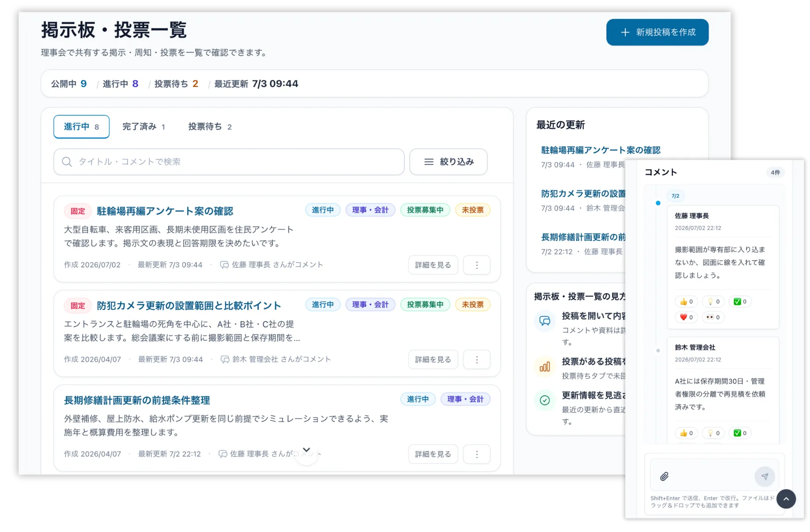Click 理事・会計 tag on 長期修繕計画 card
Viewport: 810px width, 532px height.
[x=465, y=400]
